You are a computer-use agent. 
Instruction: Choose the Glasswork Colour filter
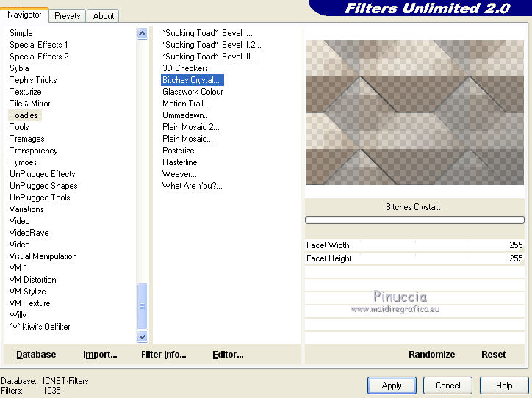[193, 92]
